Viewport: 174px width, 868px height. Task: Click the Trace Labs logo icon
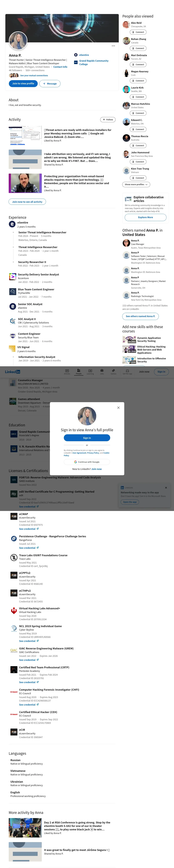click(14, 558)
